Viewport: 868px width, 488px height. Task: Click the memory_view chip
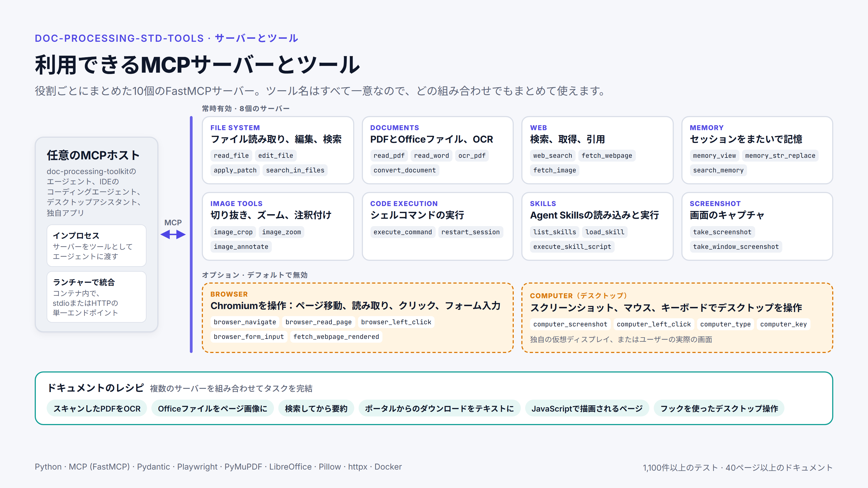pos(714,156)
